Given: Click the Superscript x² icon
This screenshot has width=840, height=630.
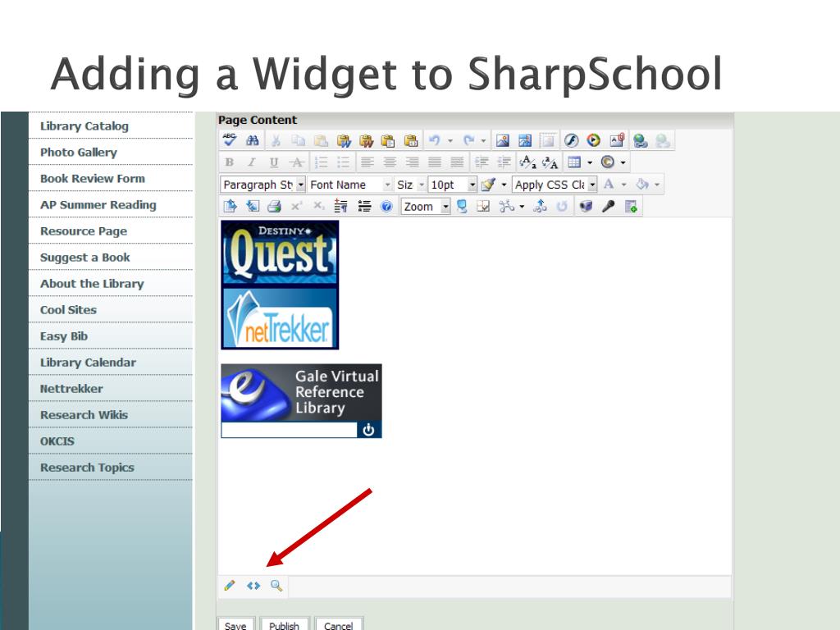Looking at the screenshot, I should coord(296,206).
